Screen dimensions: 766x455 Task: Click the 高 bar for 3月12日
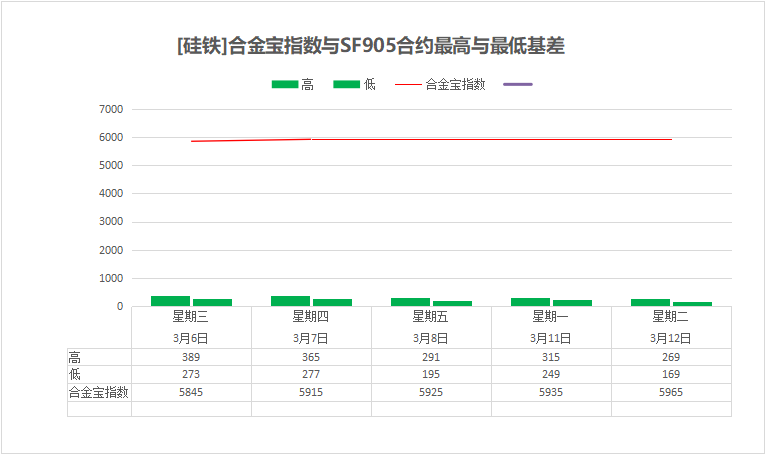(650, 303)
